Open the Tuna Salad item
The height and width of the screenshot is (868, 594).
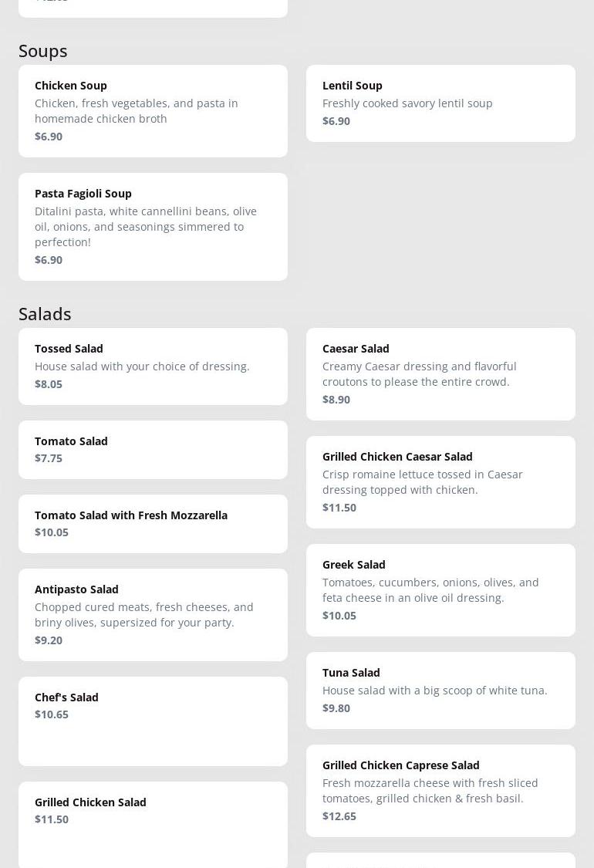tap(440, 690)
